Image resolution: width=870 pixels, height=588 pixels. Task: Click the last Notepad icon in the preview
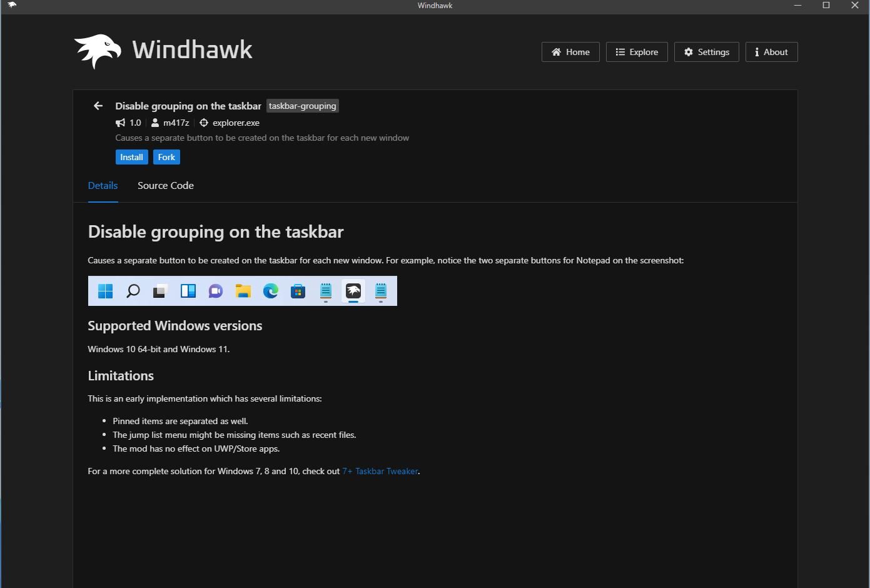point(381,291)
